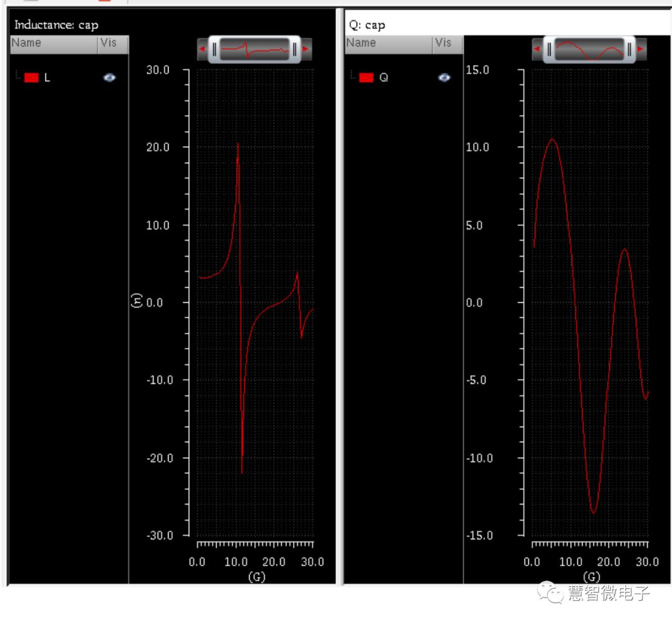Click the -15.0 label on the Q Y axis
The image size is (672, 623).
(x=480, y=536)
